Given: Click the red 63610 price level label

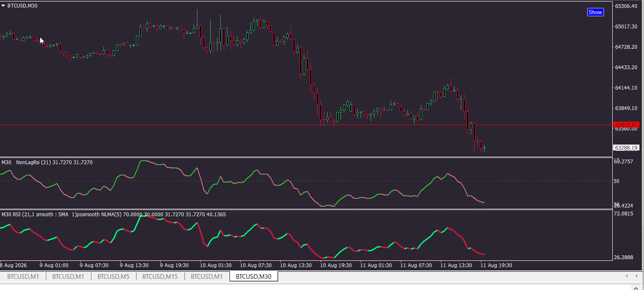Looking at the screenshot, I should pyautogui.click(x=626, y=125).
